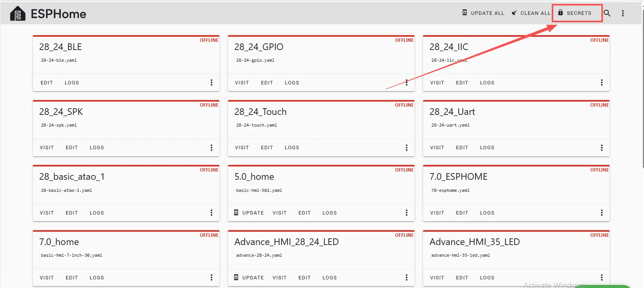
Task: Show more options for 28_24_Touch card
Action: [407, 148]
